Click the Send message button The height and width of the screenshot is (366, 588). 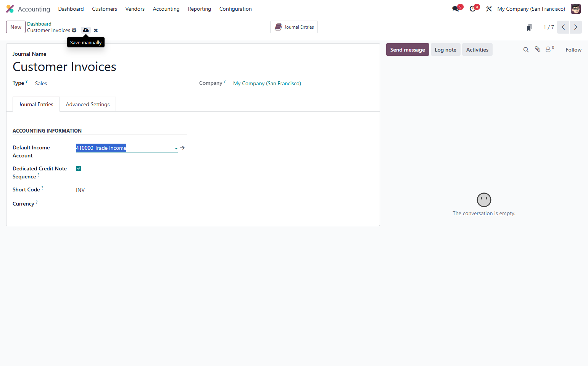[x=408, y=50]
